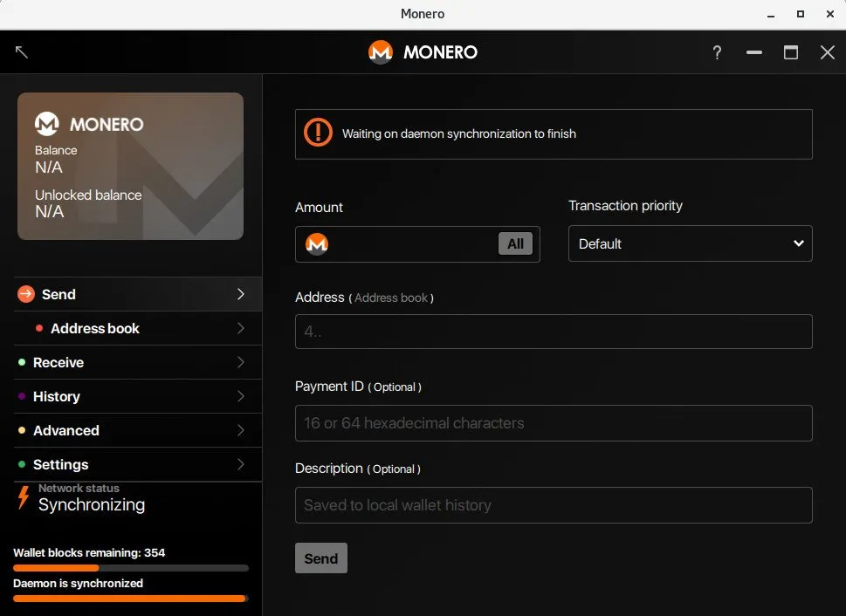
Task: Open help via the question mark icon
Action: tap(717, 52)
